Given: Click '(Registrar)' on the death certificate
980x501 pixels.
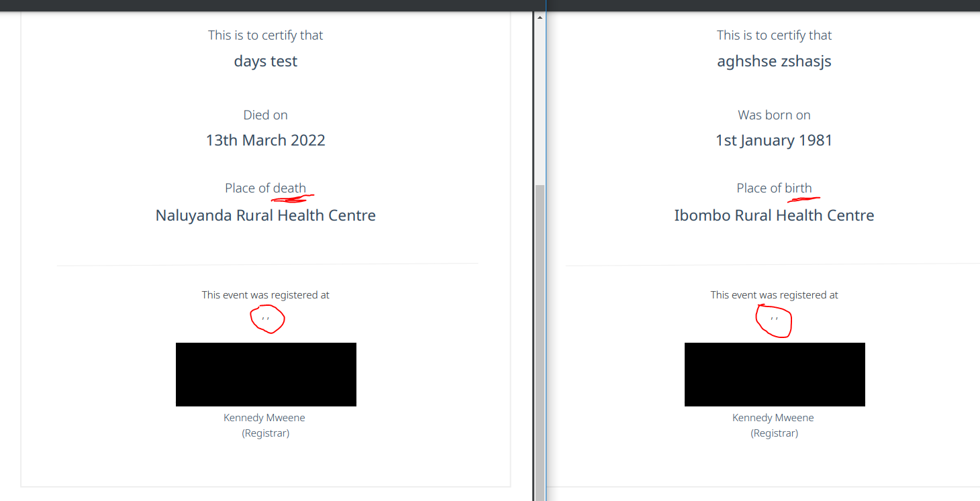Looking at the screenshot, I should click(266, 433).
